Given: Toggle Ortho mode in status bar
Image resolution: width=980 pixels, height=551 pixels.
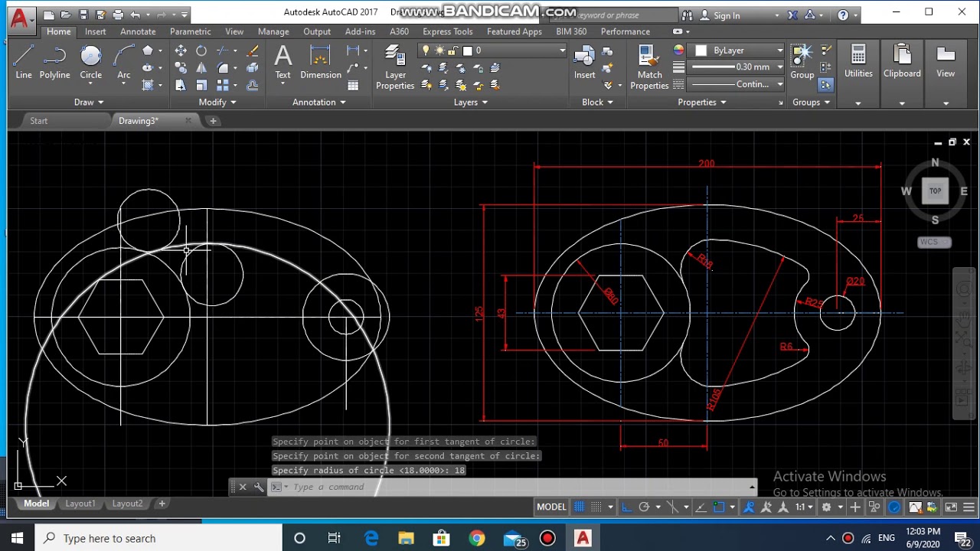Looking at the screenshot, I should pyautogui.click(x=627, y=507).
